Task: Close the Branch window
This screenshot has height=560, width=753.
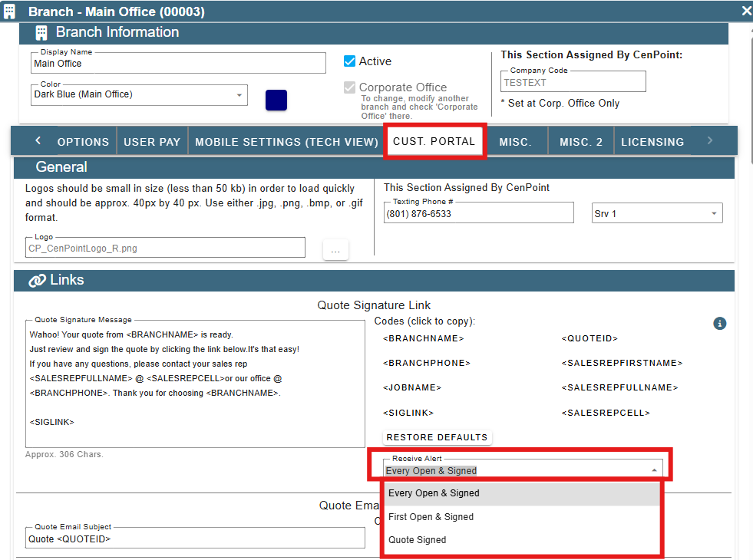Action: (746, 11)
